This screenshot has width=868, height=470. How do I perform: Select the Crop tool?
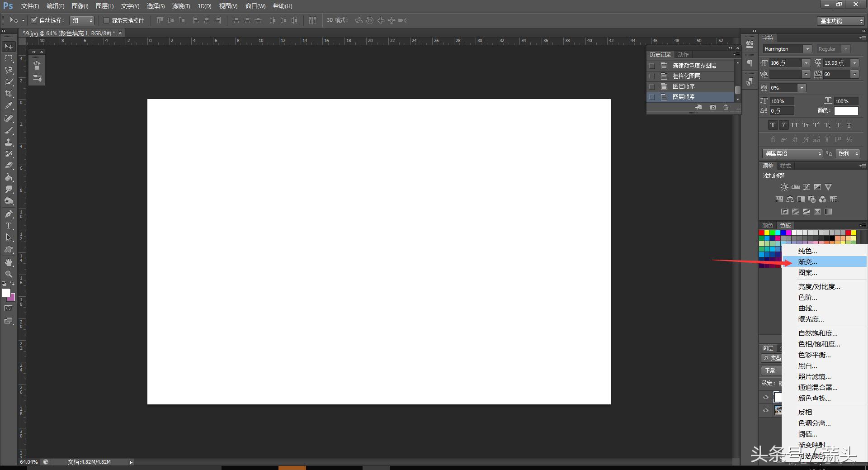click(x=8, y=94)
